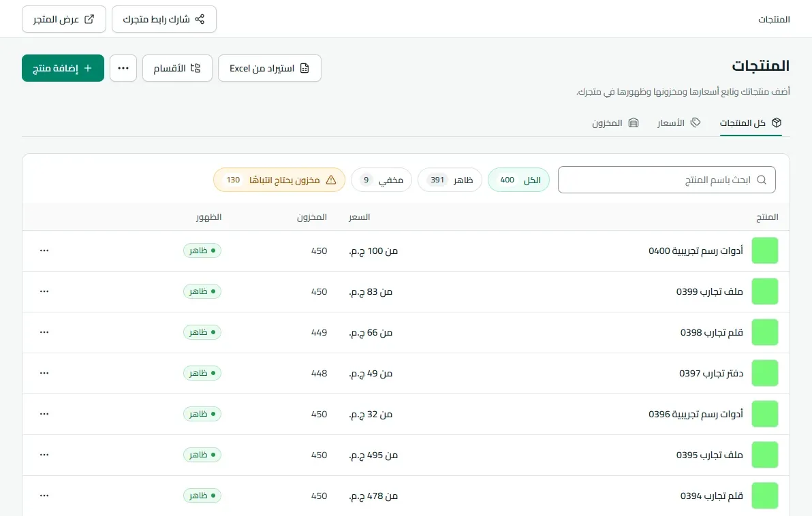The image size is (812, 516).
Task: Open row actions for قلم تجارب 0398
Action: coord(44,332)
